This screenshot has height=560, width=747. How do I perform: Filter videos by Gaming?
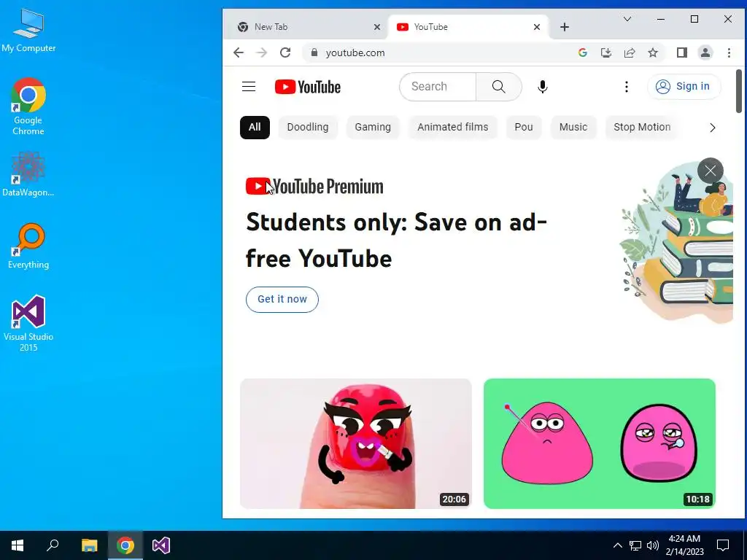pos(373,127)
